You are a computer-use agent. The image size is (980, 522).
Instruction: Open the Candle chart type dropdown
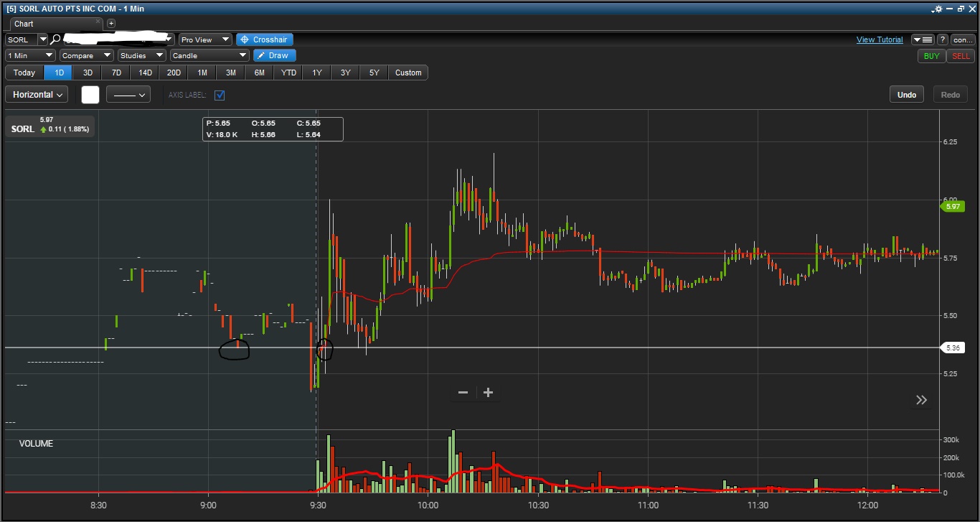pos(209,55)
